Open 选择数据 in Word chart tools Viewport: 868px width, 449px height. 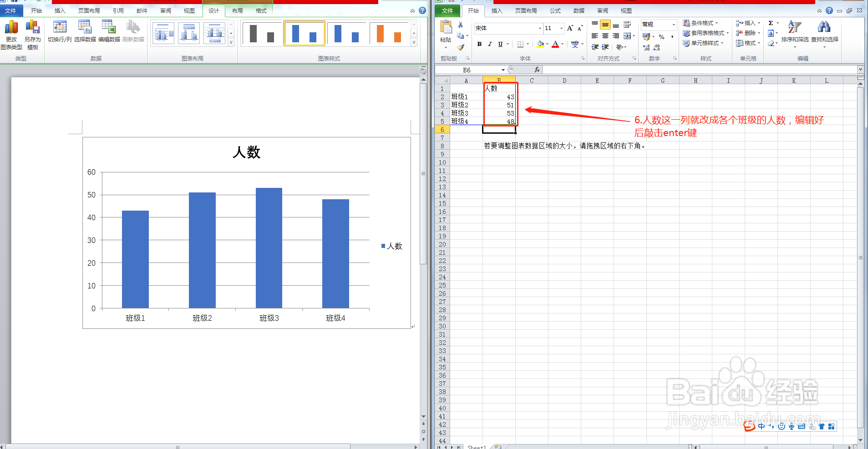(85, 31)
